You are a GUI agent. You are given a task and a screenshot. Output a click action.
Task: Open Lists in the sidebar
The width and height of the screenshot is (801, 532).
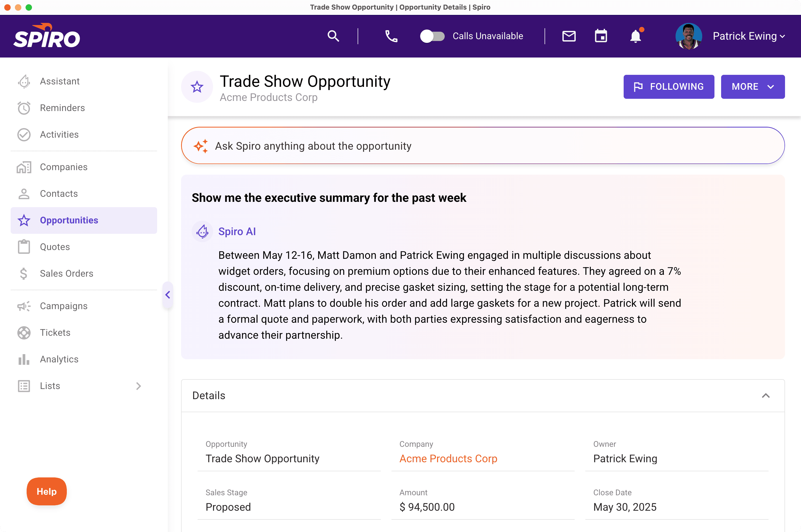click(84, 386)
